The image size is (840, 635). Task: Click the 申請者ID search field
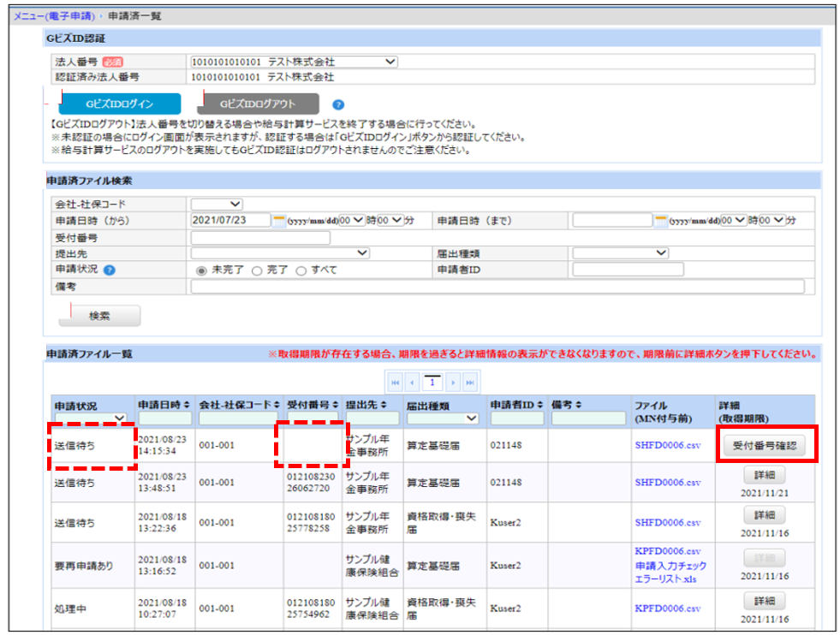[x=628, y=270]
